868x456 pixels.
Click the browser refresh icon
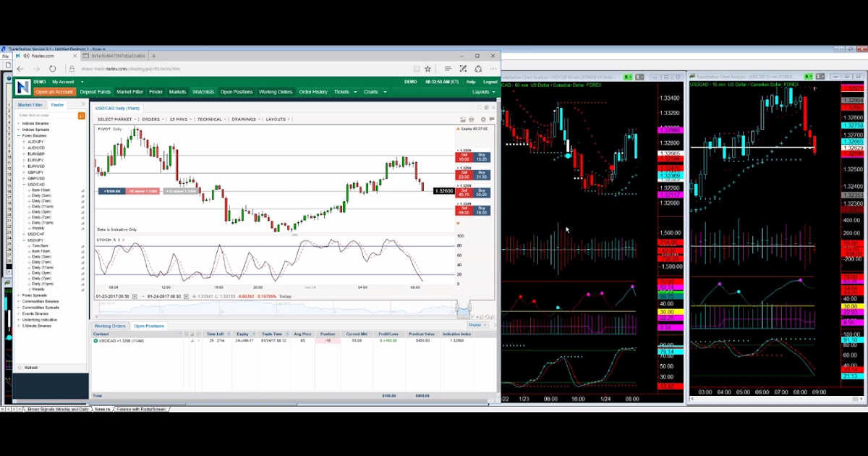[x=53, y=69]
